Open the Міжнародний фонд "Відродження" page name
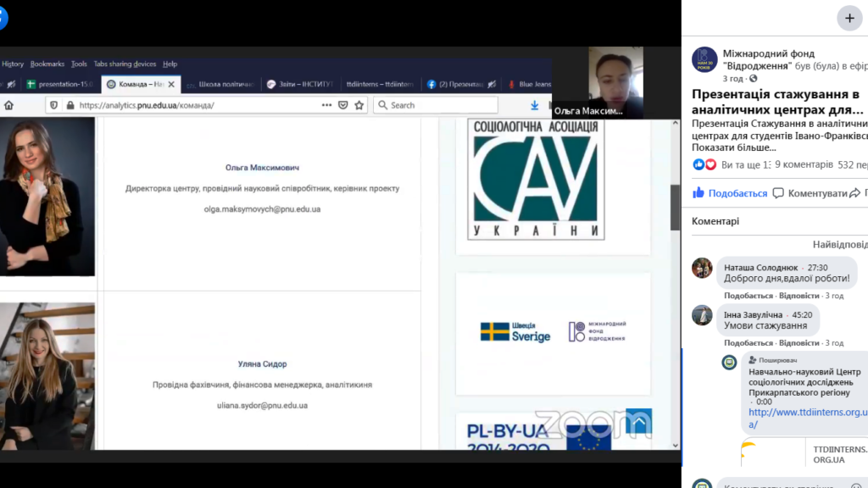 point(768,60)
